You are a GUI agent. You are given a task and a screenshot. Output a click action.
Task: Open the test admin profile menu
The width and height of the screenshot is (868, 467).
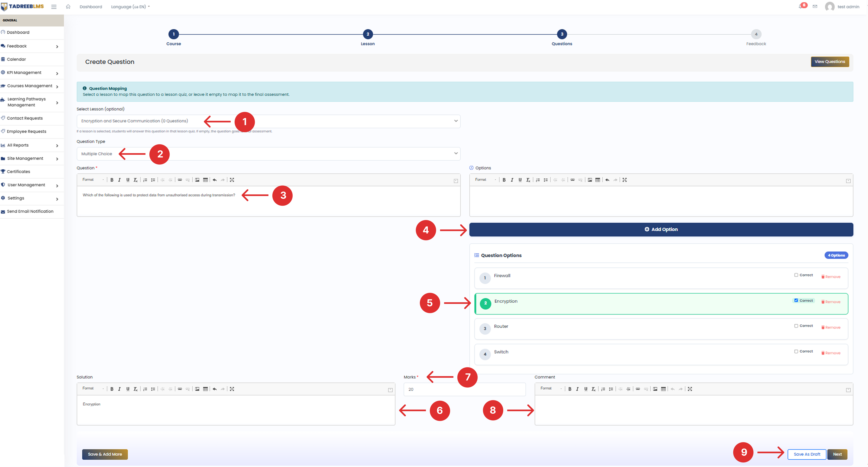tap(842, 7)
